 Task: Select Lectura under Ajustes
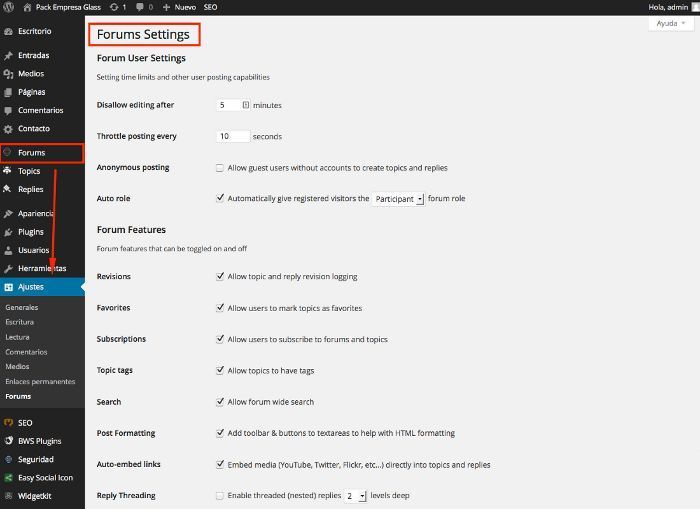pyautogui.click(x=17, y=337)
